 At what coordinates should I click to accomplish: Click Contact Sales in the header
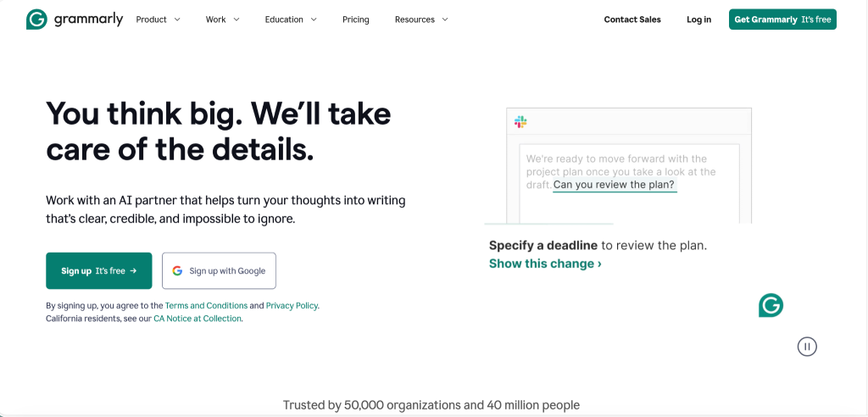632,19
